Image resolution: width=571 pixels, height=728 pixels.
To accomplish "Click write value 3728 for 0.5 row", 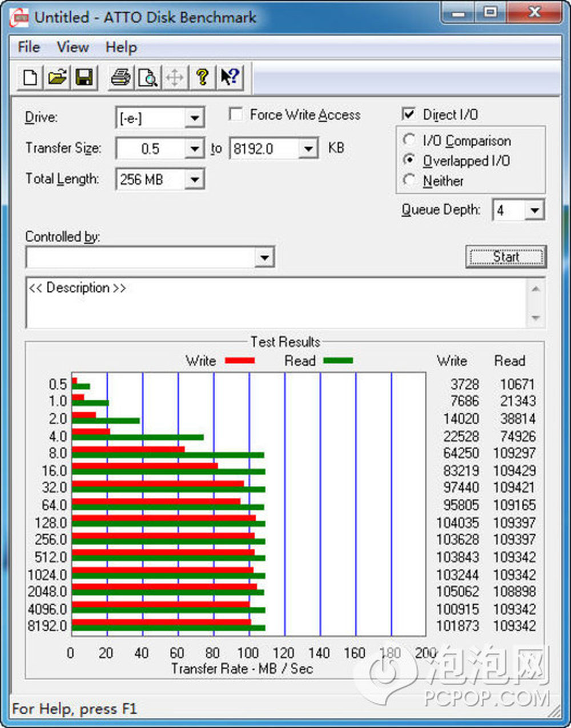I will pyautogui.click(x=464, y=385).
